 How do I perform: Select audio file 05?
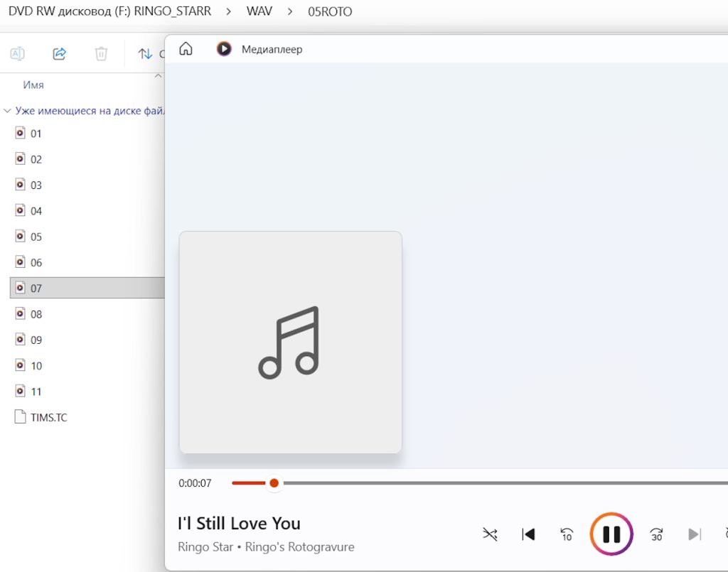pos(87,237)
